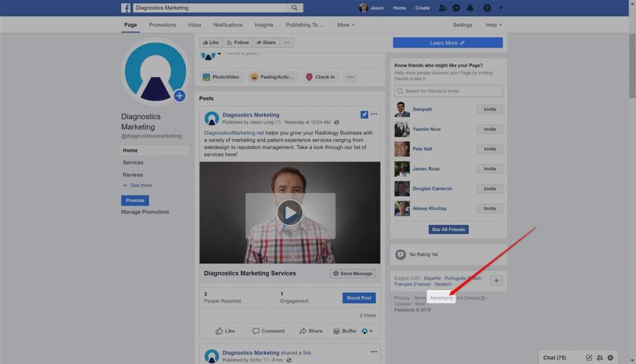636x364 pixels.
Task: Switch to the Page tab
Action: 130,25
